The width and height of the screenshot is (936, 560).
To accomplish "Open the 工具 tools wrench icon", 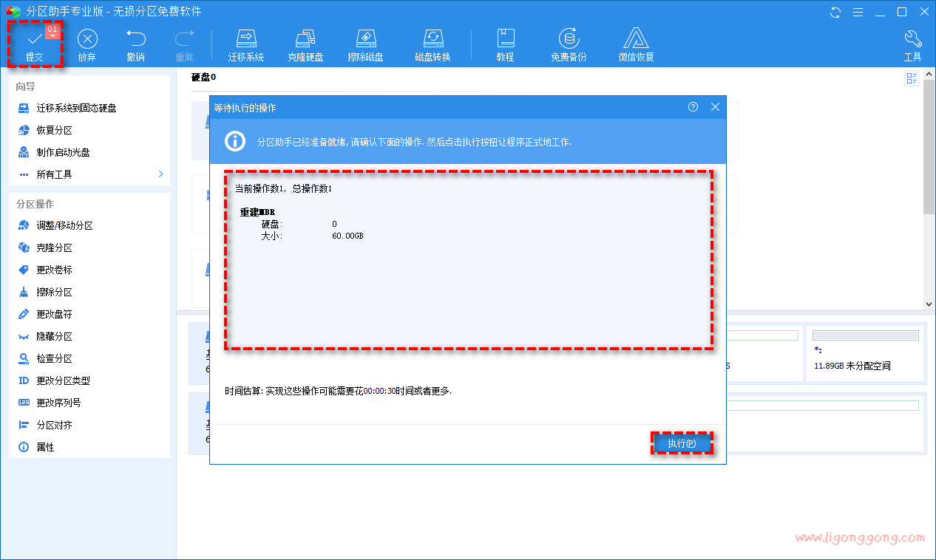I will click(x=912, y=44).
